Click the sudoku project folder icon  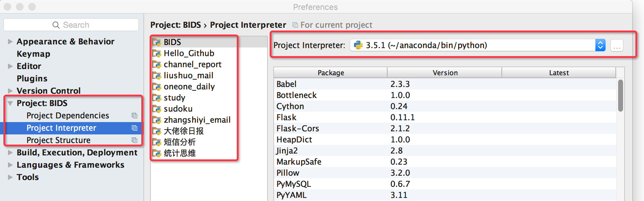(157, 109)
